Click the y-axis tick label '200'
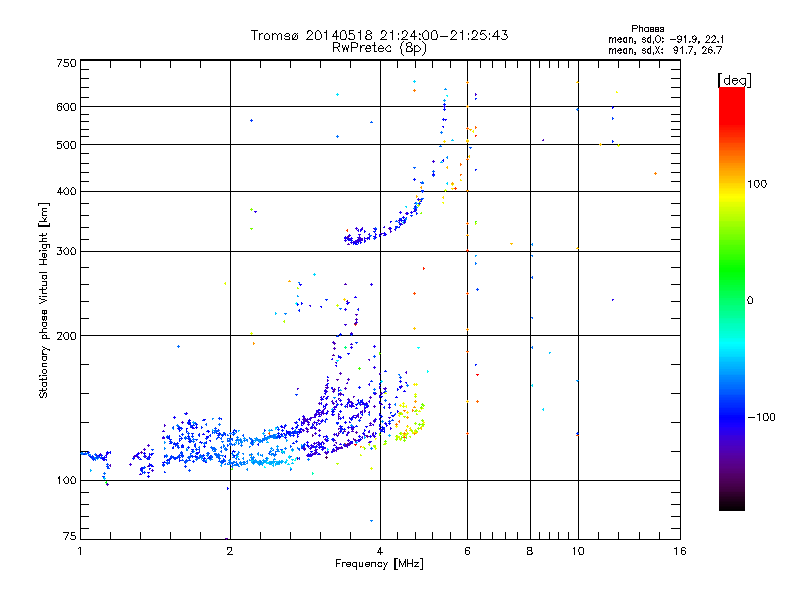This screenshot has height=600, width=800. click(66, 336)
